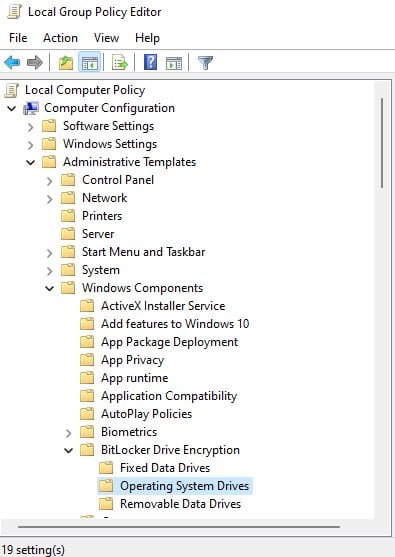This screenshot has width=395, height=557.
Task: Click the Server folder icon
Action: [x=68, y=234]
